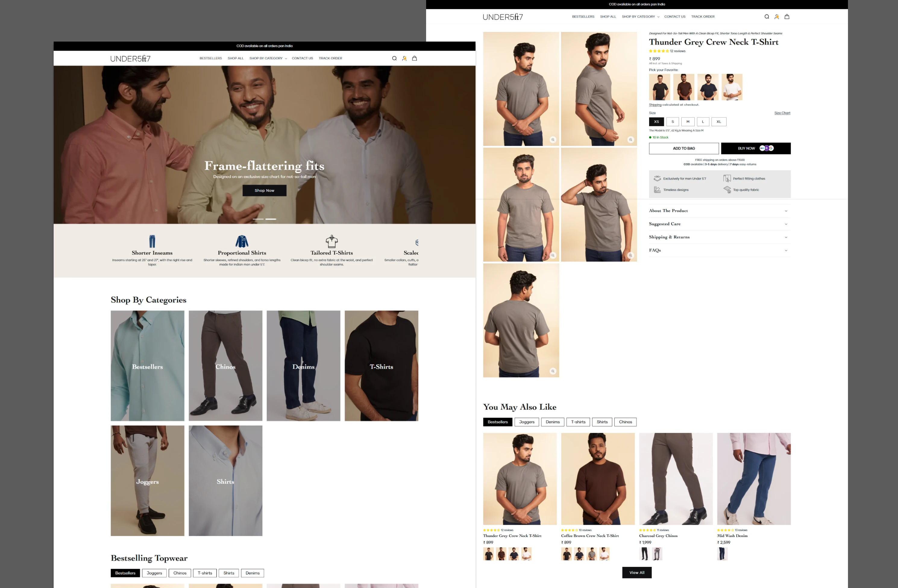Click the account icon on homepage header
The height and width of the screenshot is (588, 898).
(404, 58)
